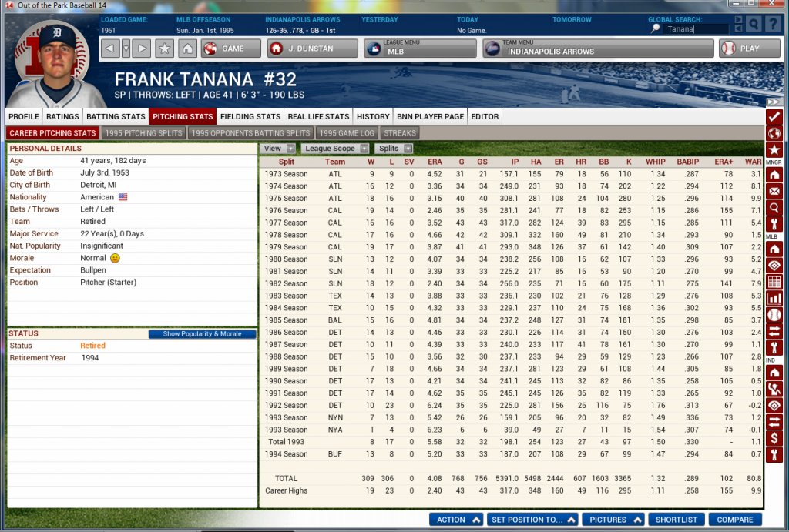This screenshot has width=789, height=532.
Task: Click the manager mail envelope icon
Action: (x=774, y=191)
